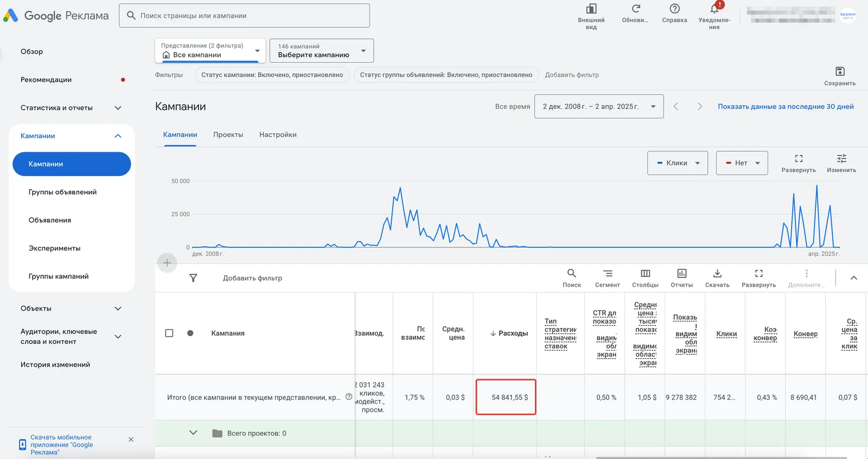This screenshot has height=459, width=868.
Task: Open История изменений in sidebar
Action: [55, 365]
